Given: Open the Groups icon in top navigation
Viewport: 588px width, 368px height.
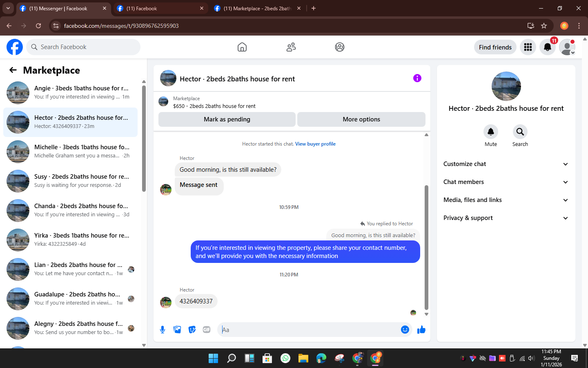Looking at the screenshot, I should [340, 47].
